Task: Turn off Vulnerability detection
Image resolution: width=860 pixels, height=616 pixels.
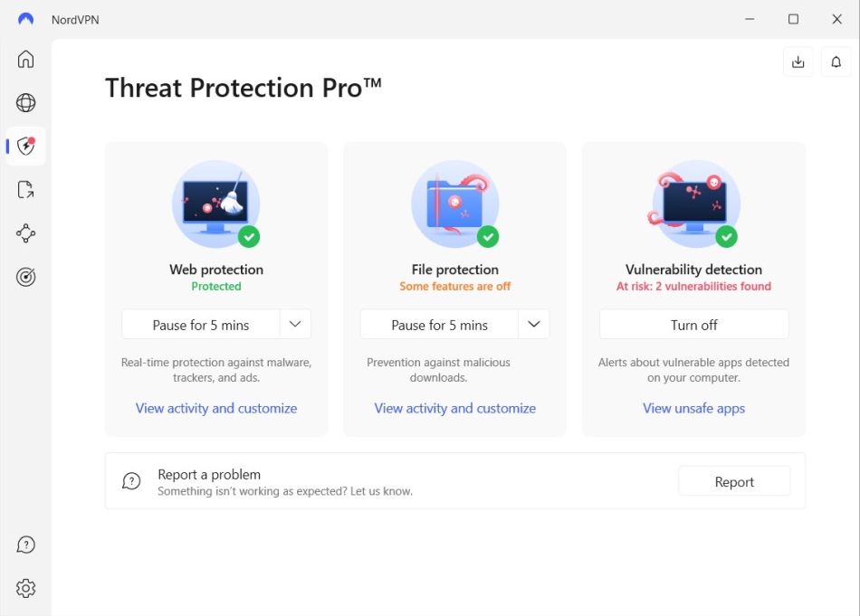Action: pyautogui.click(x=693, y=324)
